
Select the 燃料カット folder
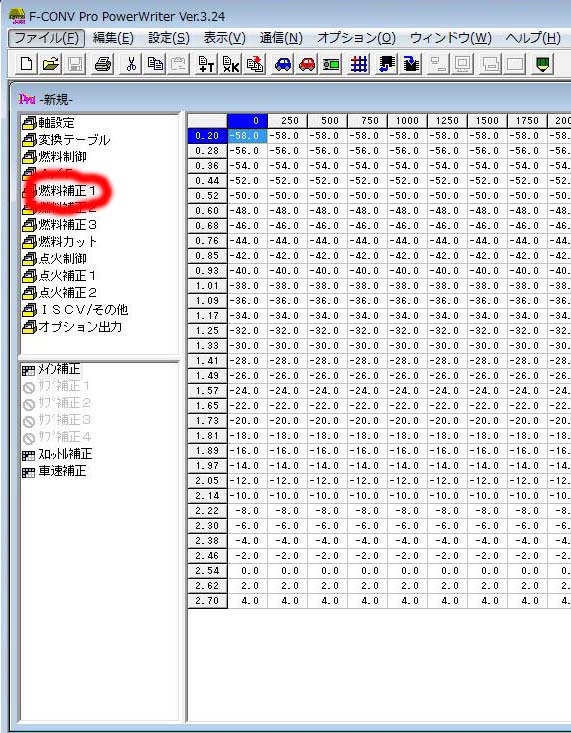click(x=59, y=242)
